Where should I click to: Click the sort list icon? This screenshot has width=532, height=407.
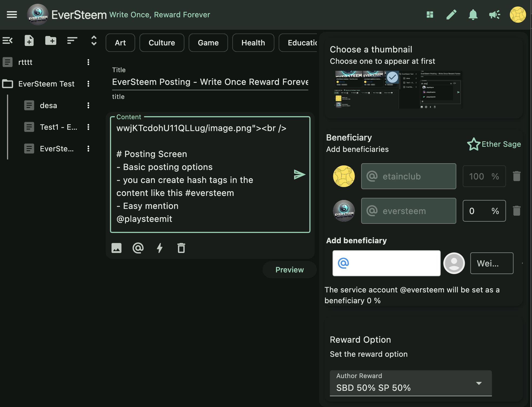coord(72,41)
